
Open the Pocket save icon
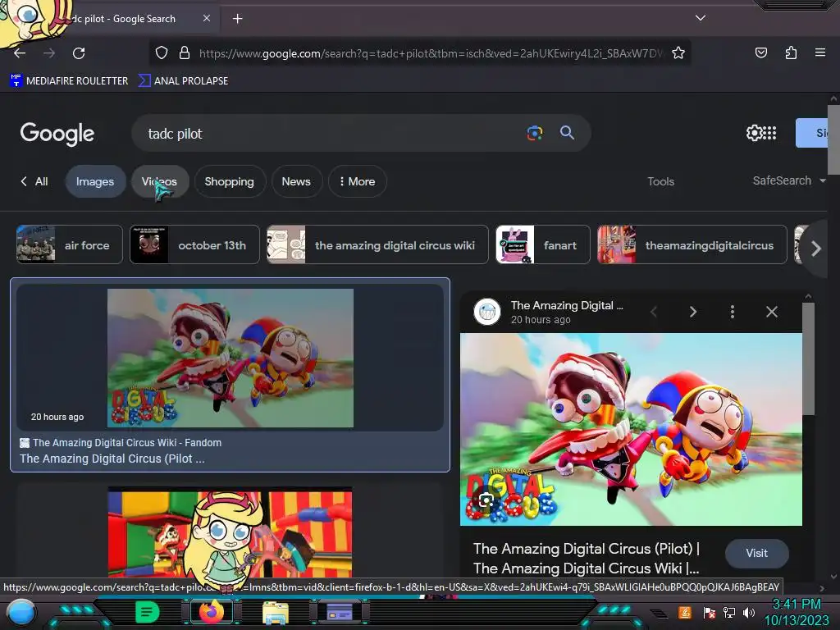pyautogui.click(x=760, y=52)
